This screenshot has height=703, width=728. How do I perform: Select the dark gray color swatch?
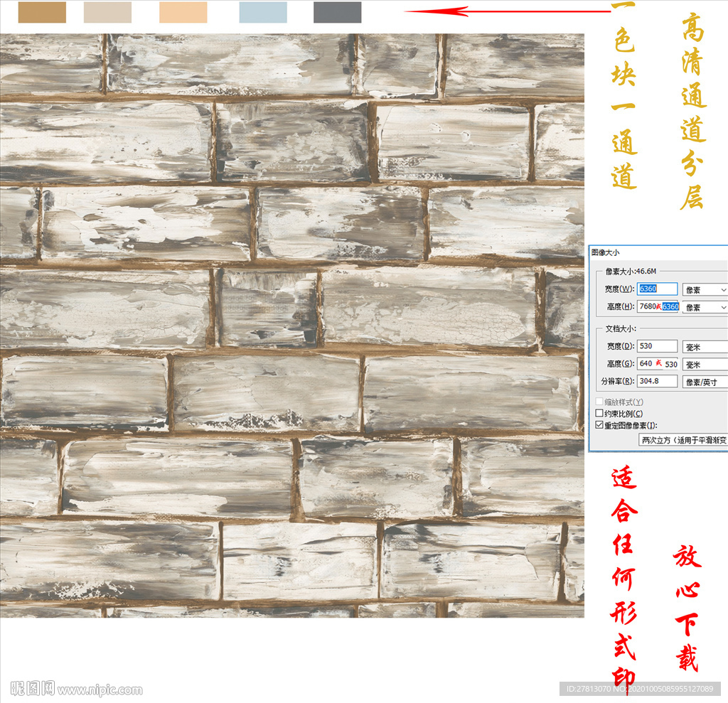337,12
